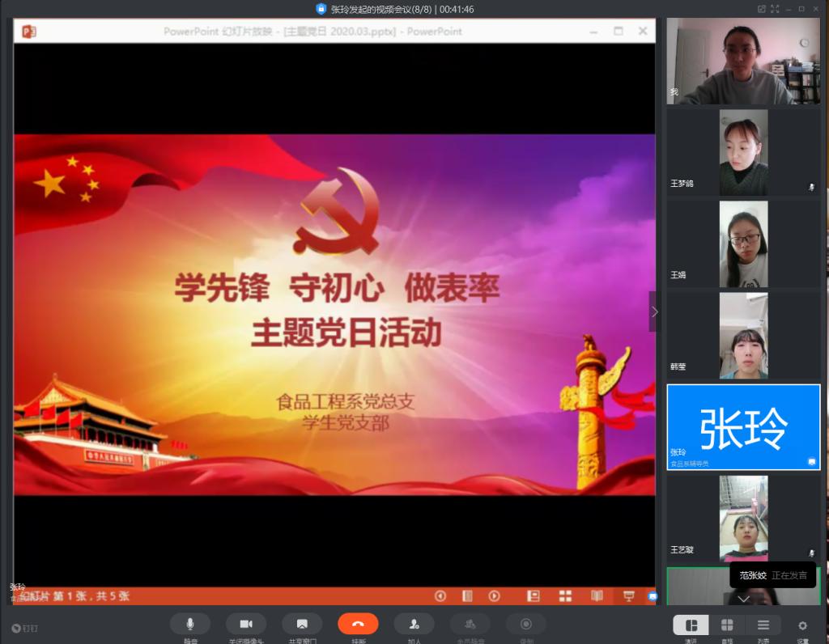Switch to speaker view layout
Viewport: 829px width, 644px height.
tap(691, 625)
